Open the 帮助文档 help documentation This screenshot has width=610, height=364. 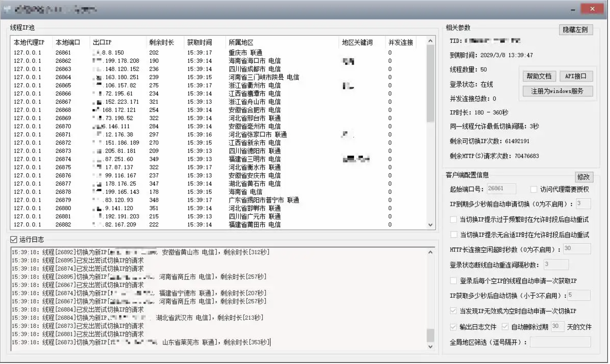539,76
